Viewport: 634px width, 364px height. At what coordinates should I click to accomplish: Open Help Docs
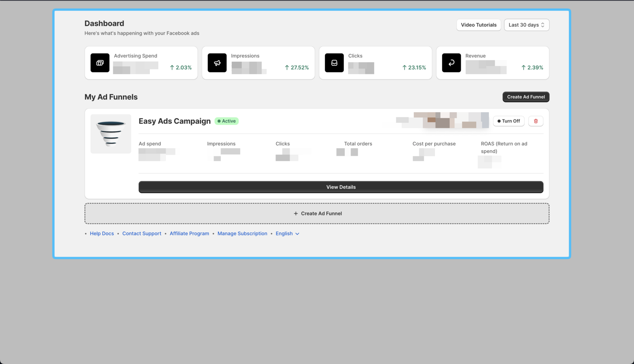pos(102,233)
